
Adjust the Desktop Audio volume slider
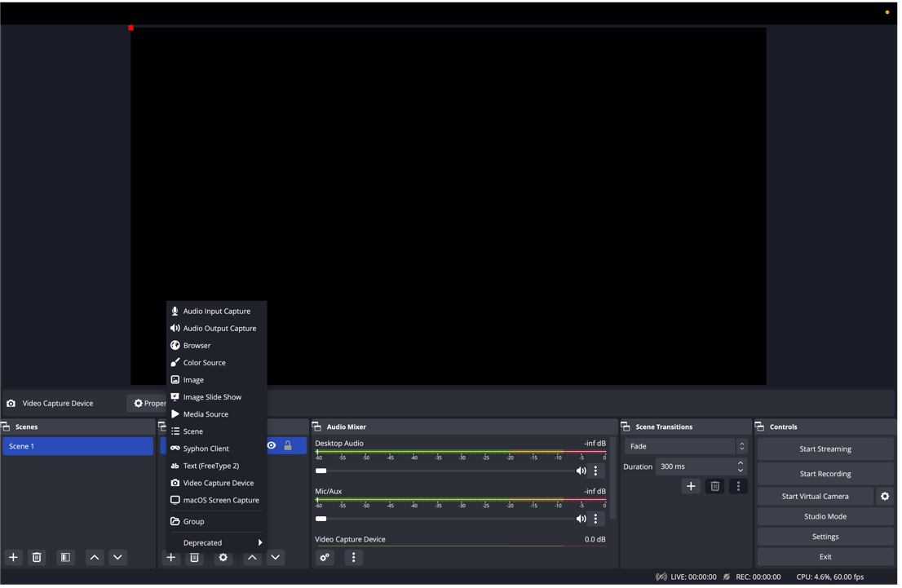click(x=446, y=473)
